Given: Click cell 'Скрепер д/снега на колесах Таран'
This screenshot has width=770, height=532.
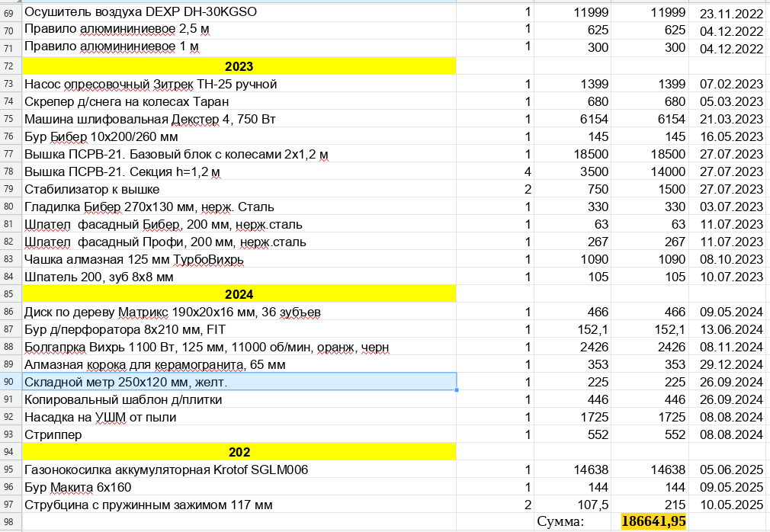Looking at the screenshot, I should pyautogui.click(x=239, y=101).
